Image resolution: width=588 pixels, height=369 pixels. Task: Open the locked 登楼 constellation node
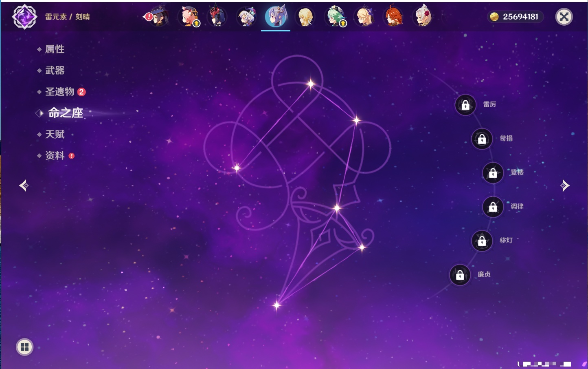coord(493,173)
